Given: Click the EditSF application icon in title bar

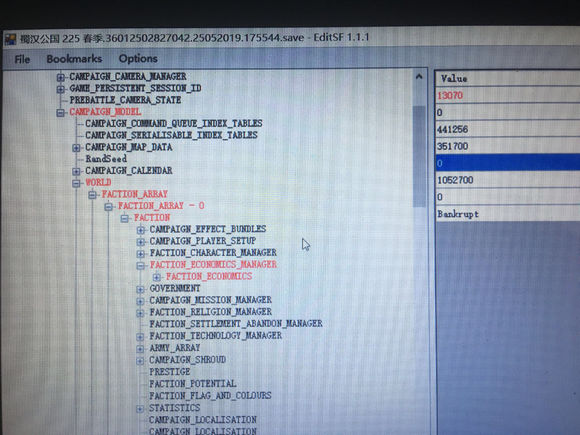Looking at the screenshot, I should pos(10,39).
